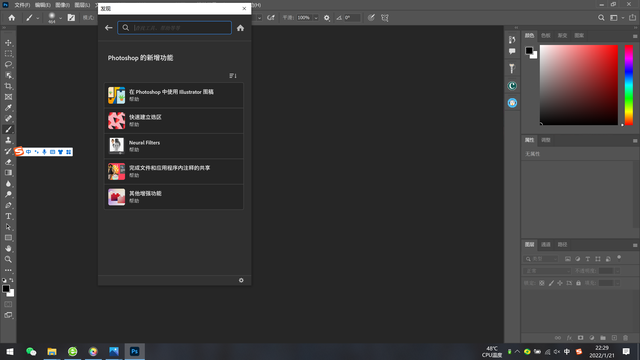
Task: Open the 文件 (File) menu
Action: point(22,5)
